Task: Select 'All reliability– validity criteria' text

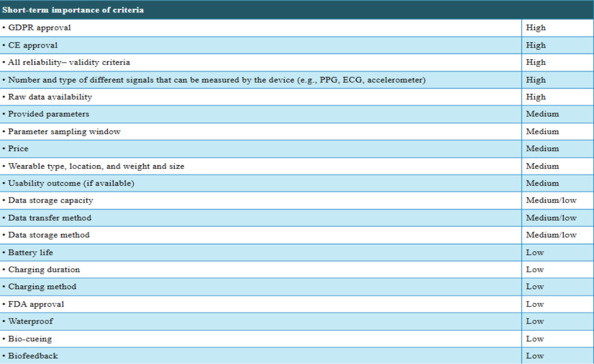Action: tap(69, 62)
